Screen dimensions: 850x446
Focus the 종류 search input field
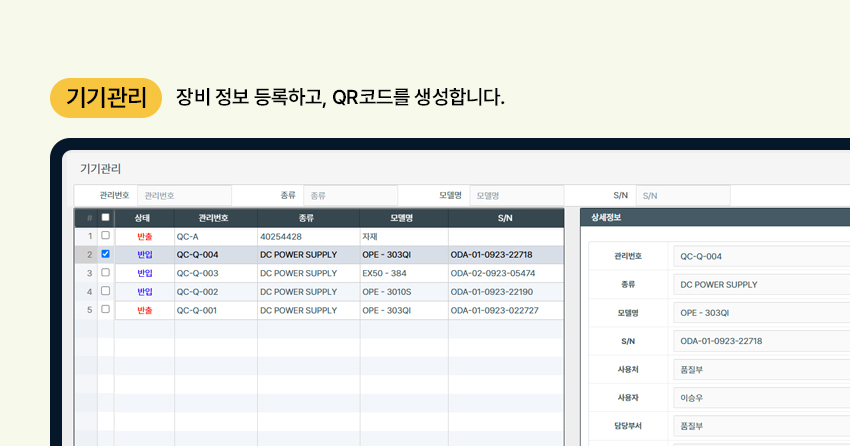tap(350, 196)
